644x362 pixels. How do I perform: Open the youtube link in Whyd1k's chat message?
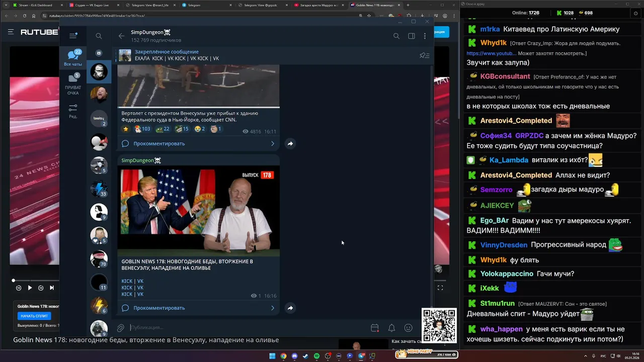click(491, 53)
